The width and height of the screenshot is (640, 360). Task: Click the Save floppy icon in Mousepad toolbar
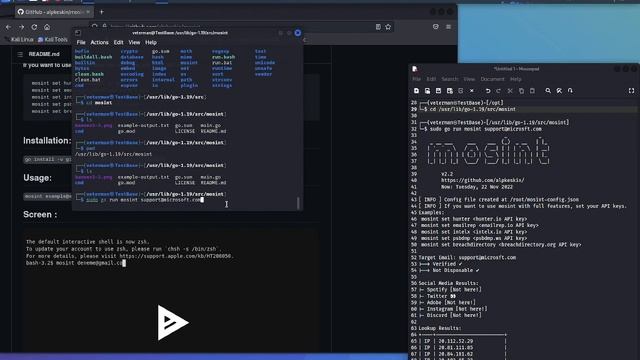coord(438,91)
